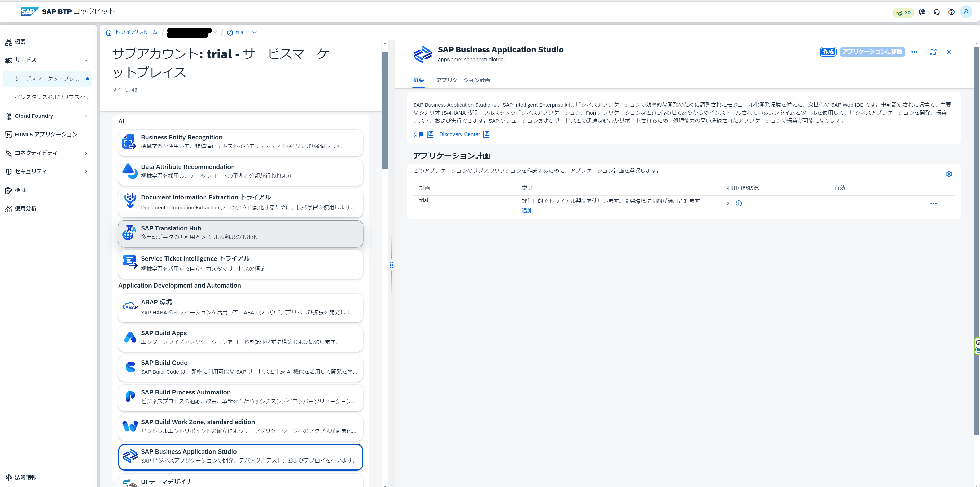This screenshot has width=980, height=487.
Task: Open the trial subaccount breadcrumb dropdown
Action: (255, 33)
